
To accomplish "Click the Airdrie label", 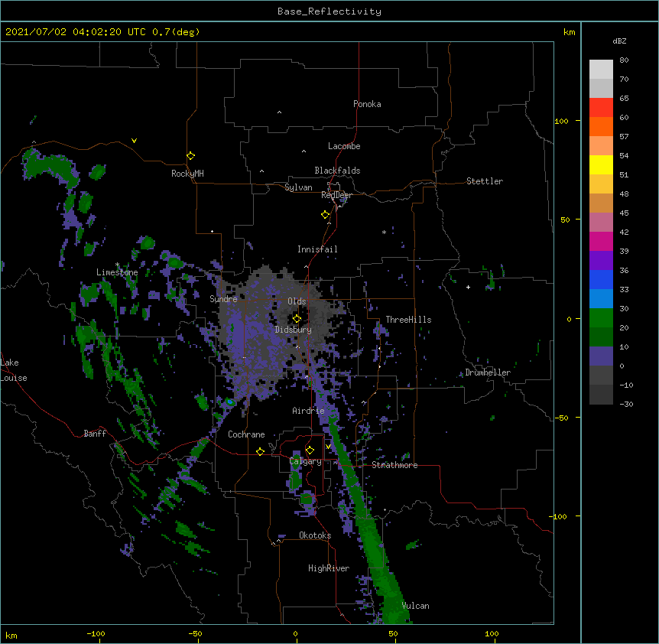I will [x=308, y=411].
